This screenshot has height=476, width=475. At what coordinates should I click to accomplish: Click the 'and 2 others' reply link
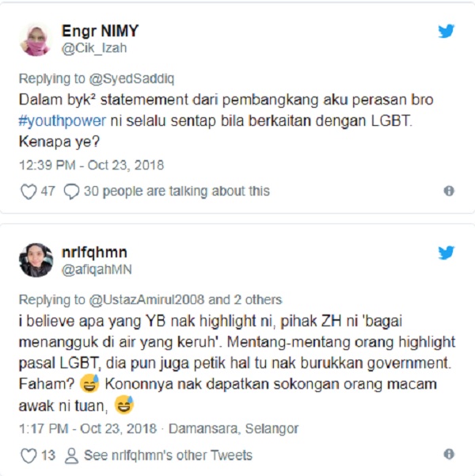[245, 299]
